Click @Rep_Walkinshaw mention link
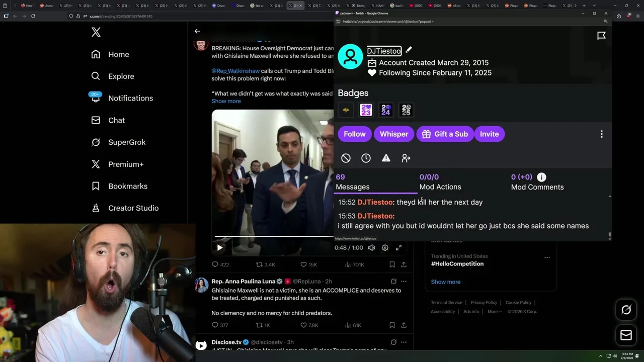This screenshot has width=644, height=362. (235, 71)
